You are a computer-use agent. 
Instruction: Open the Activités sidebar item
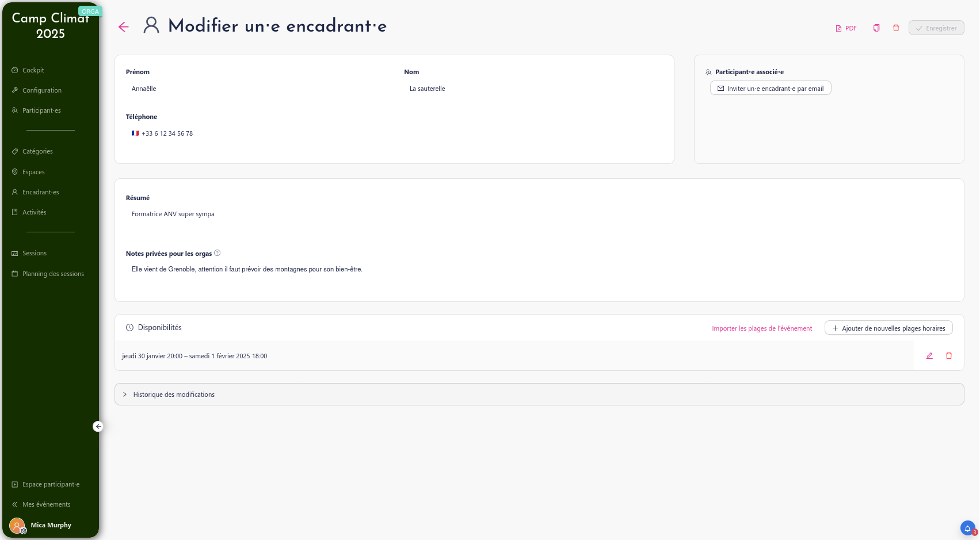(35, 212)
